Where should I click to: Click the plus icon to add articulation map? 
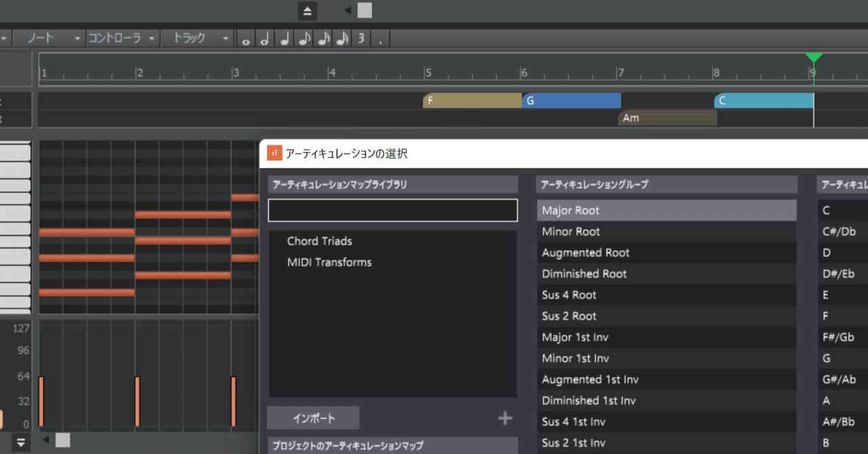point(505,418)
